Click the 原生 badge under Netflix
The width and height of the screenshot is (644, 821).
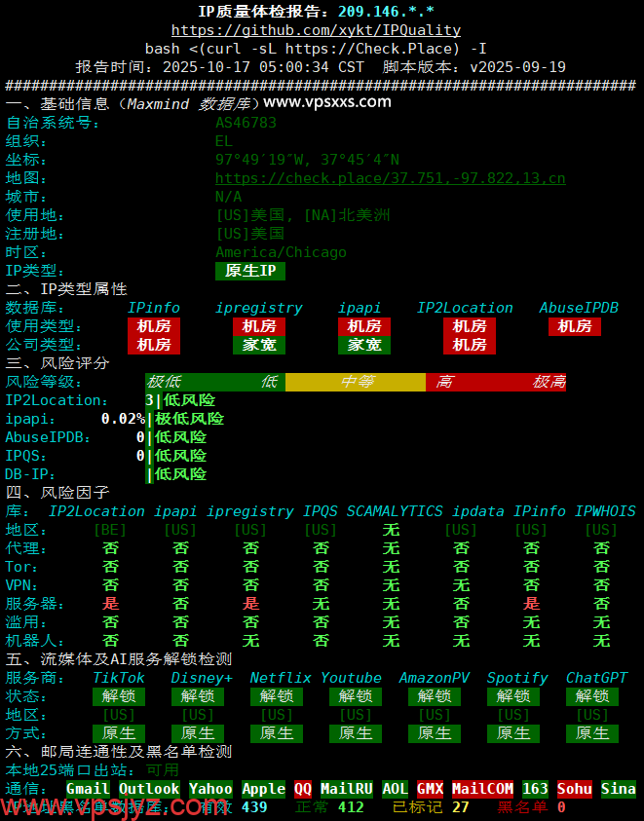tap(277, 733)
